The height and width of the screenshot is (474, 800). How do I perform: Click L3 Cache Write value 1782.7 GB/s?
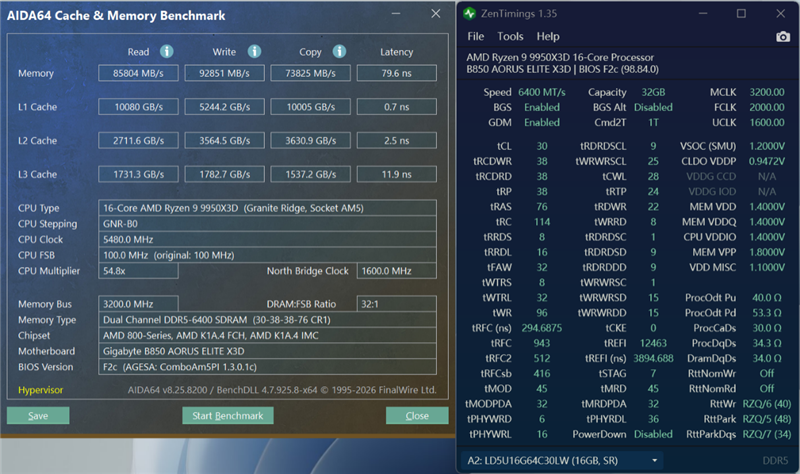pyautogui.click(x=224, y=174)
